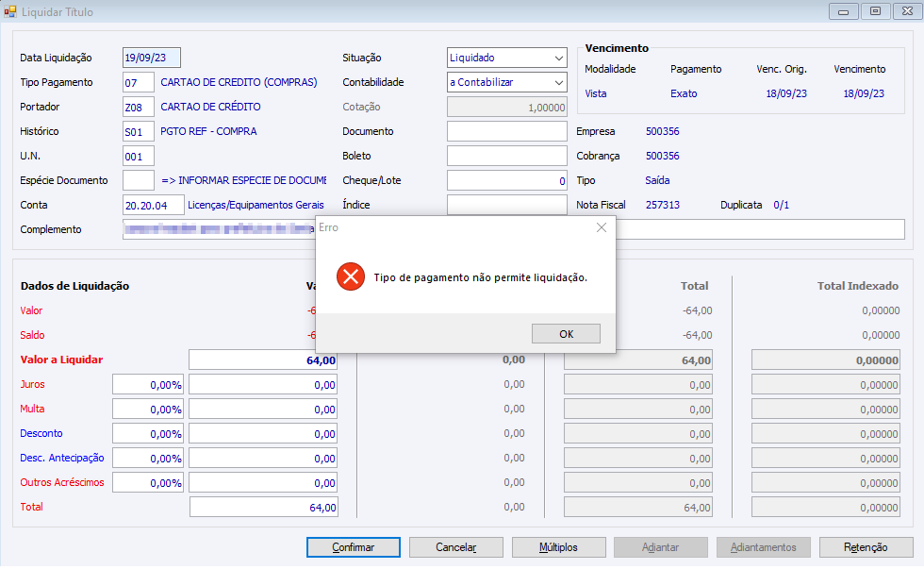Viewport: 924px width, 569px height.
Task: Click the Confirmar button
Action: click(353, 547)
